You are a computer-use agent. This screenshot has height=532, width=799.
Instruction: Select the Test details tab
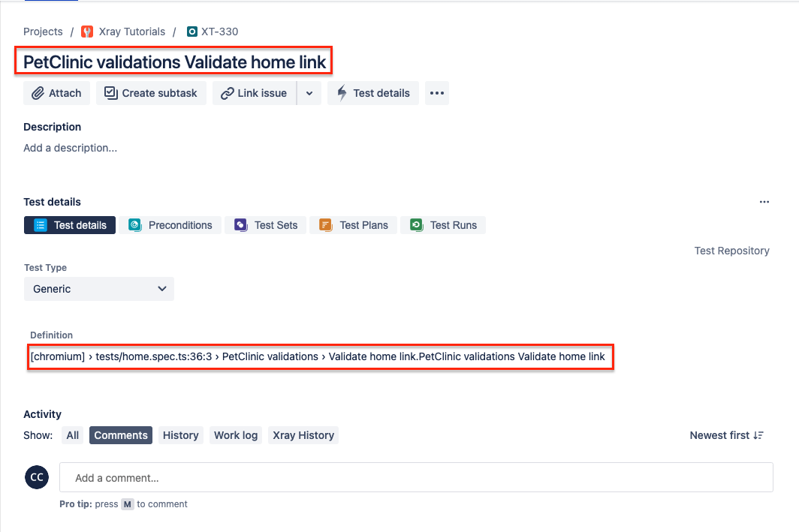tap(70, 225)
